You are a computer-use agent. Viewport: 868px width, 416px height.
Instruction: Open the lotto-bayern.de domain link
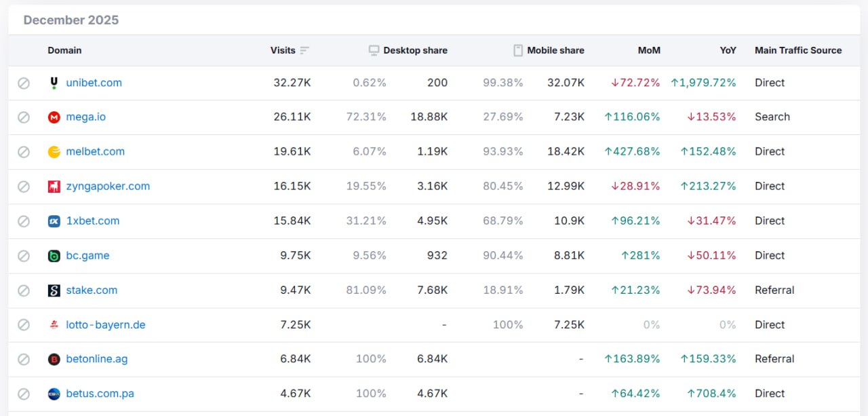(106, 325)
